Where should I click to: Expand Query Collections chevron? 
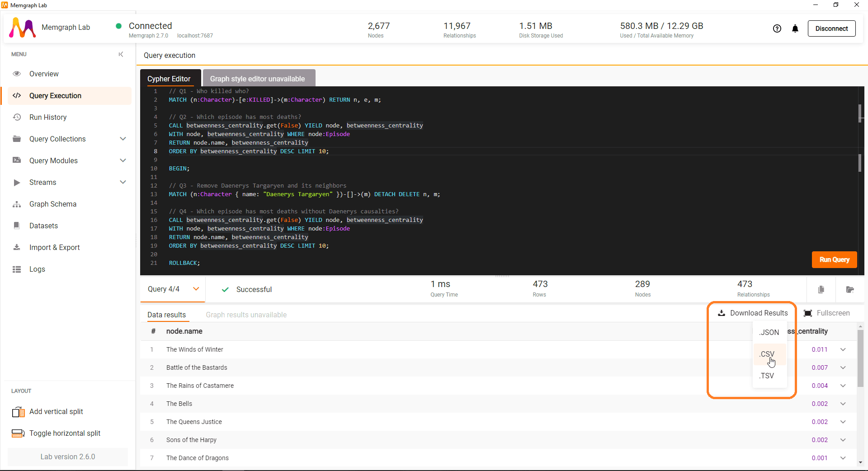(123, 139)
